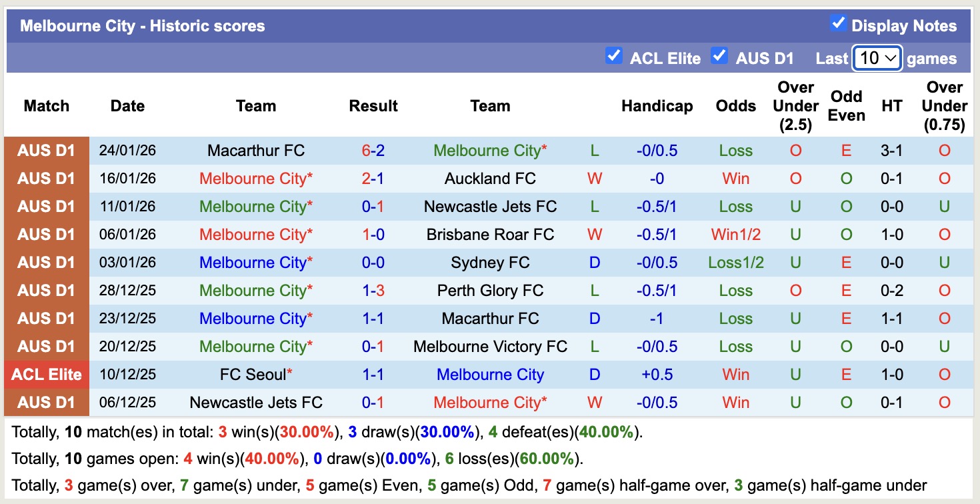Sort the table by the Date column header

pos(127,105)
